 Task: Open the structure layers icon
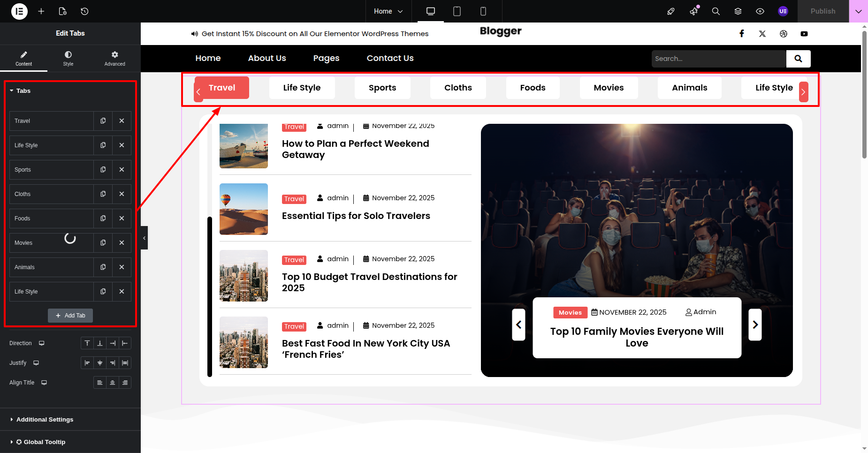(x=738, y=11)
